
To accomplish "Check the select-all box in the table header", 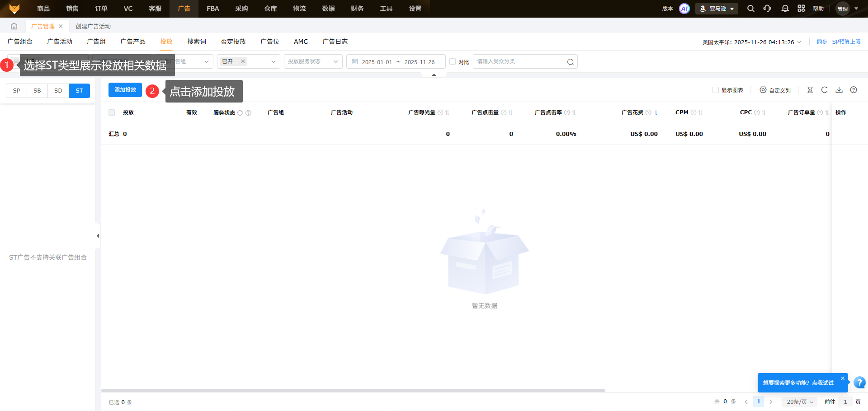I will tap(112, 112).
